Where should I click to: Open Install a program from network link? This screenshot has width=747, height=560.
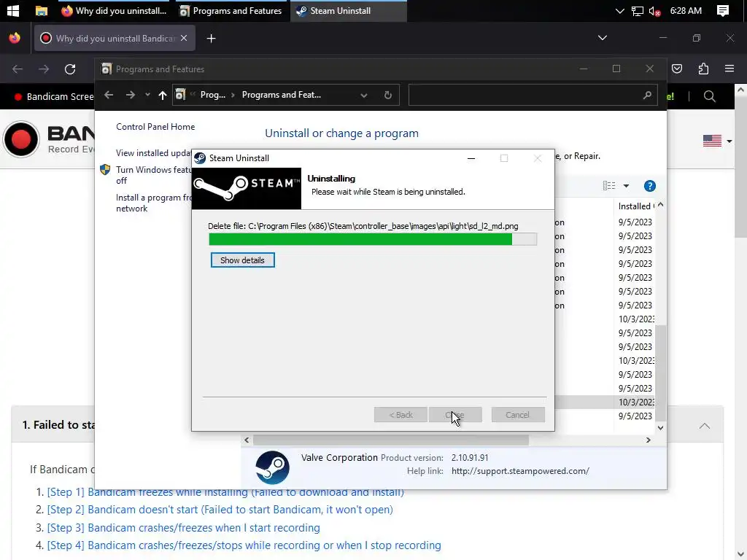153,203
